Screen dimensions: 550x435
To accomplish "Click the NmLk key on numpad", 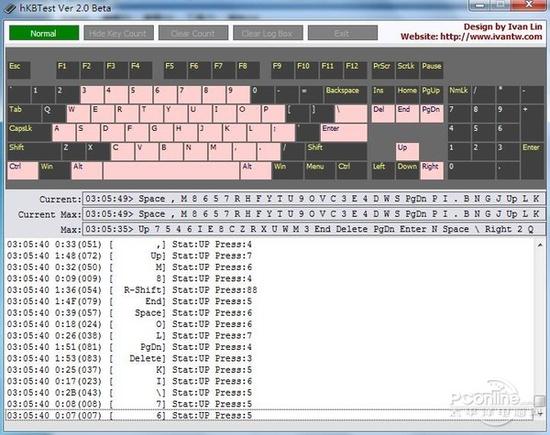I will [x=459, y=94].
